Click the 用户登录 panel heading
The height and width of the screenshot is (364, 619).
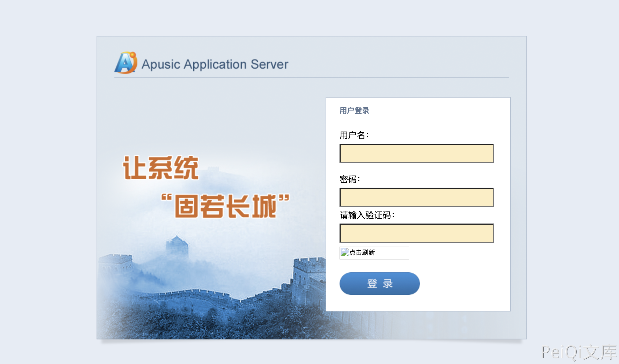(x=354, y=110)
